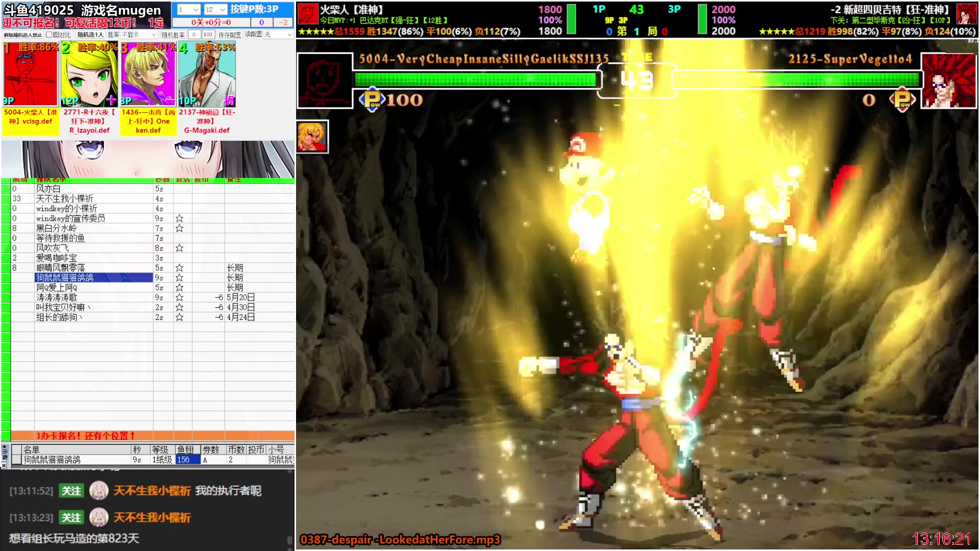Select the R_Izayoi.def blonde character card
This screenshot has height=551, width=980.
[x=89, y=74]
